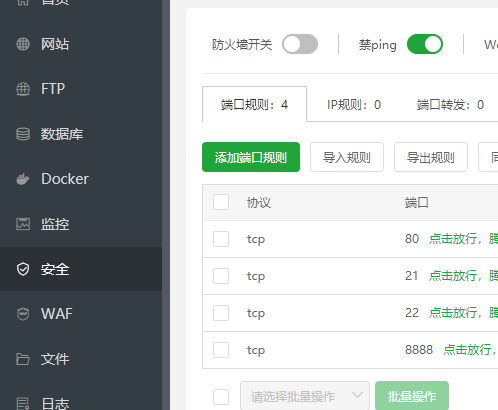Click the 添加端口规则 button
This screenshot has width=498, height=410.
point(251,157)
